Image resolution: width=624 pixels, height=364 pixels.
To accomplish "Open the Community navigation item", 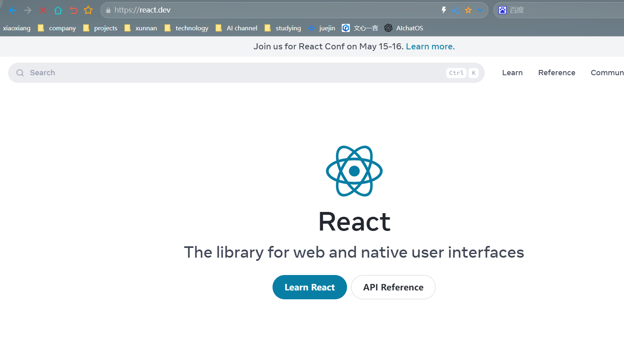I will tap(607, 73).
